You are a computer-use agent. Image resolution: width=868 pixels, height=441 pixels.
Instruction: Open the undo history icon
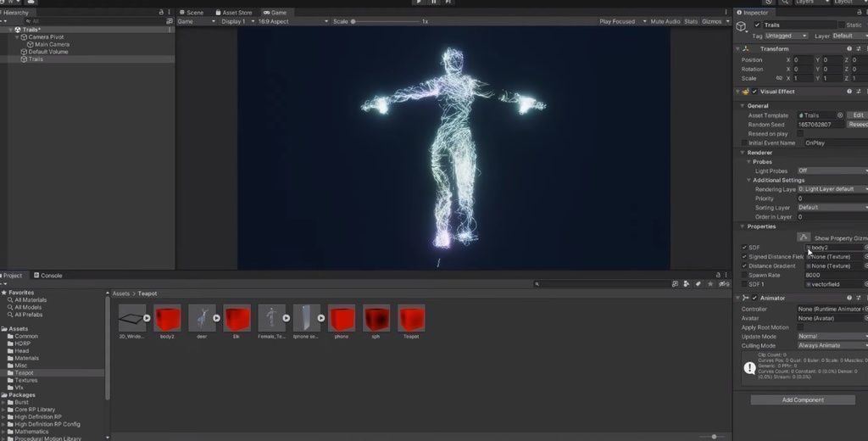point(770,3)
